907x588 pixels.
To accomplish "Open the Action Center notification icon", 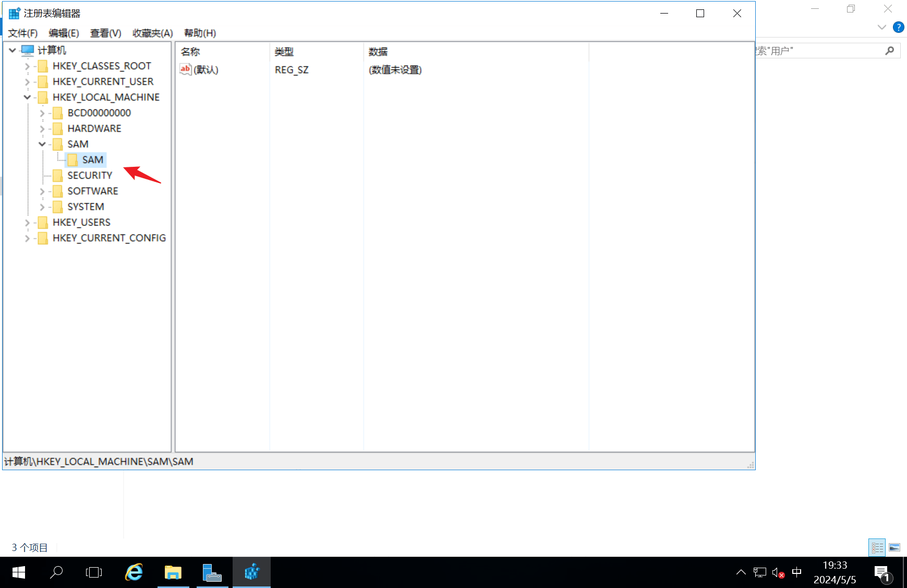I will tap(882, 573).
